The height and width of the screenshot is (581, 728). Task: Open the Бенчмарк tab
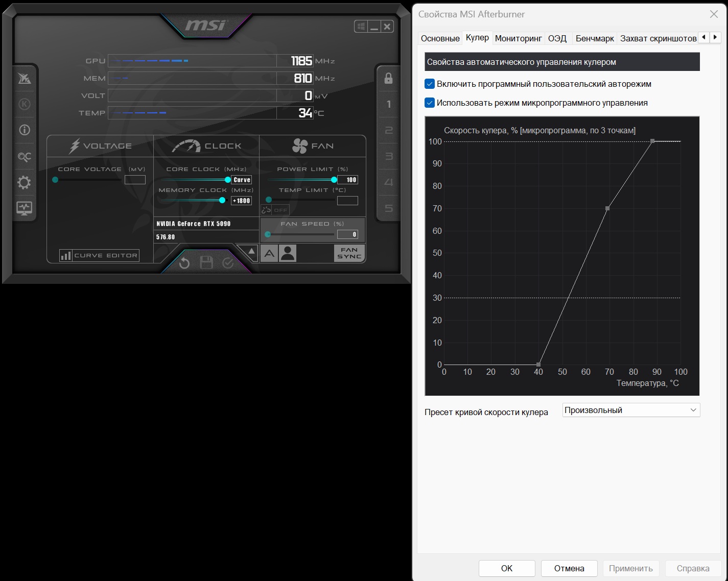(595, 38)
